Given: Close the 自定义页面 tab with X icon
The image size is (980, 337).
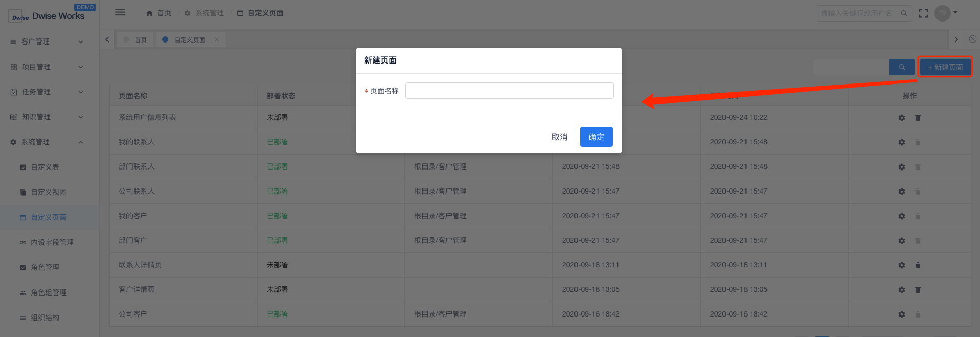Looking at the screenshot, I should point(217,40).
